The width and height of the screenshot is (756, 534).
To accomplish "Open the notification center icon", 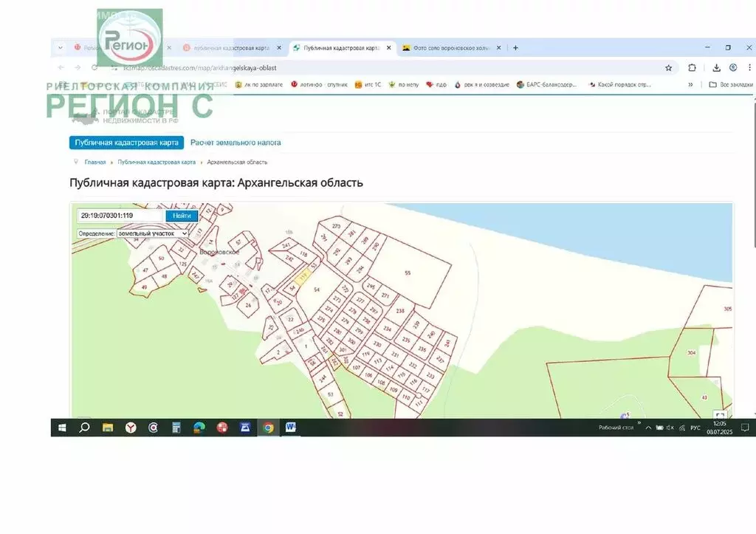I will 745,428.
